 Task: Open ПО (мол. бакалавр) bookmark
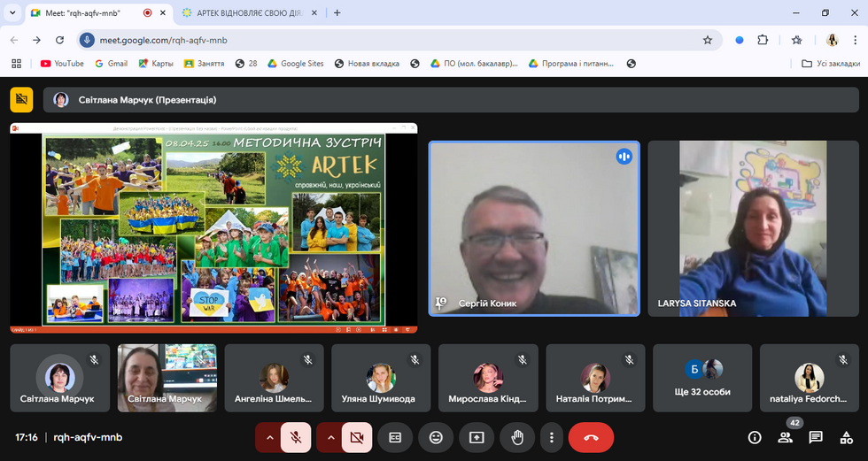point(475,64)
